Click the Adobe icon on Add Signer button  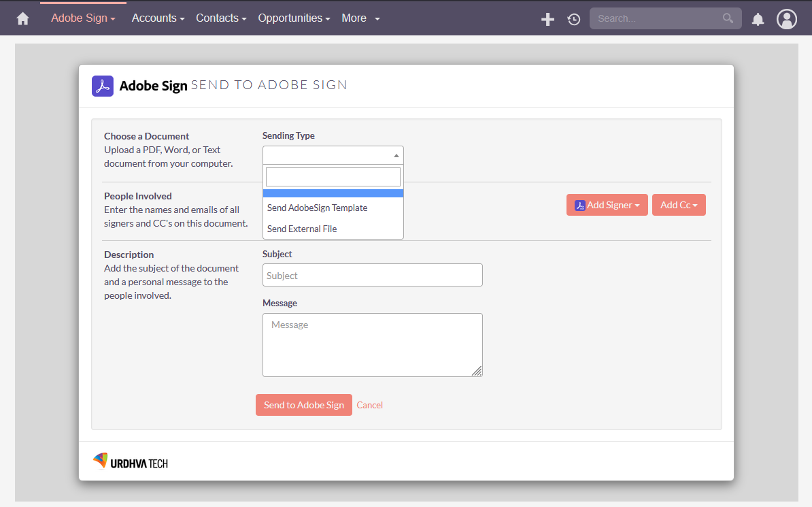pyautogui.click(x=580, y=205)
